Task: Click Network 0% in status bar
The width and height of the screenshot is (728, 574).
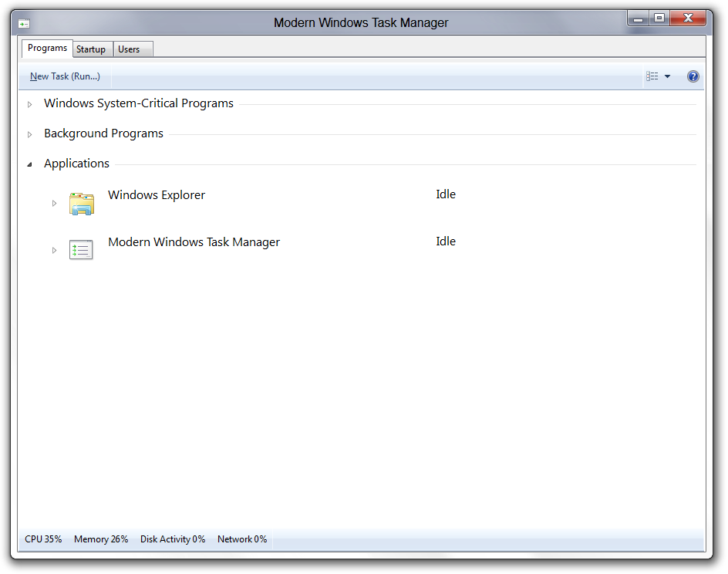Action: coord(242,539)
